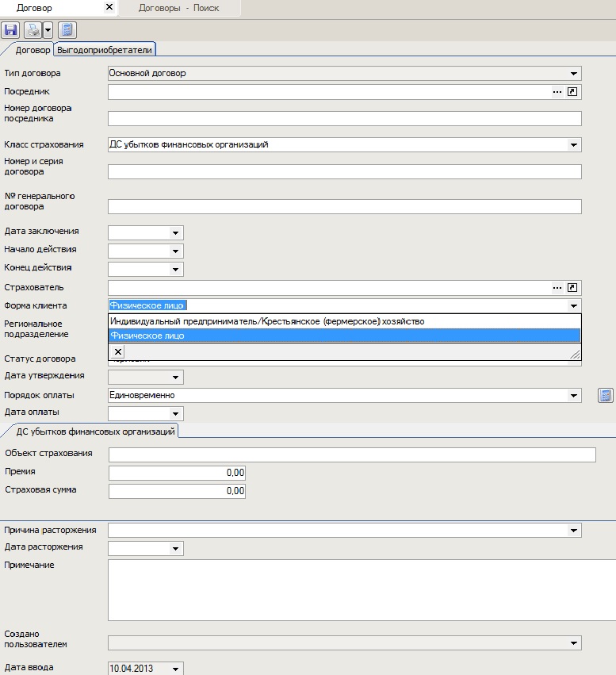Open the Страхователь record using the arrow icon
Screen dimensions: 616x675
pyautogui.click(x=573, y=287)
